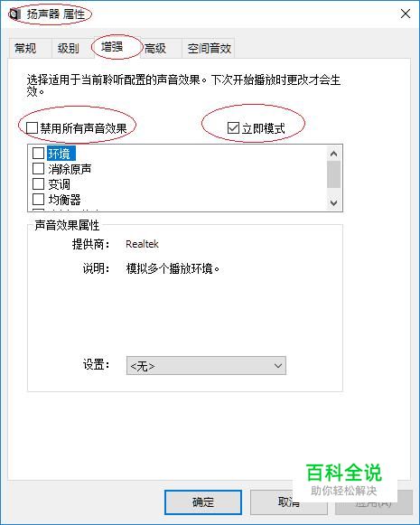Open the 空间音效 tab
The width and height of the screenshot is (420, 525).
coord(209,49)
